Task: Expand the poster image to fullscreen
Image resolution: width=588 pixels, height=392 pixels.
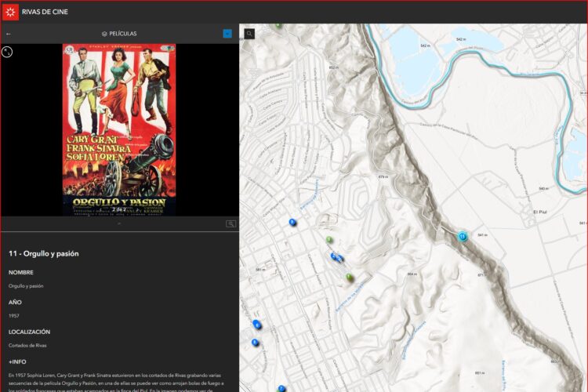Action: coord(7,52)
